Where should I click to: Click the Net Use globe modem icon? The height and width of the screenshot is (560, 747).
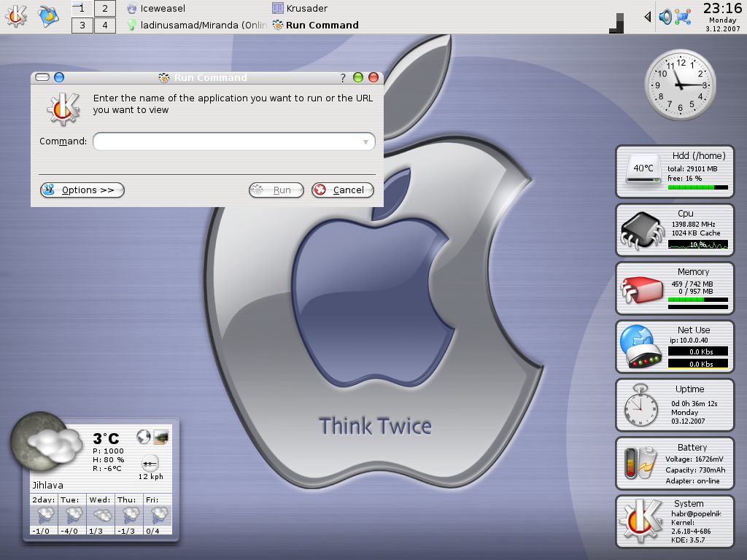[x=640, y=346]
